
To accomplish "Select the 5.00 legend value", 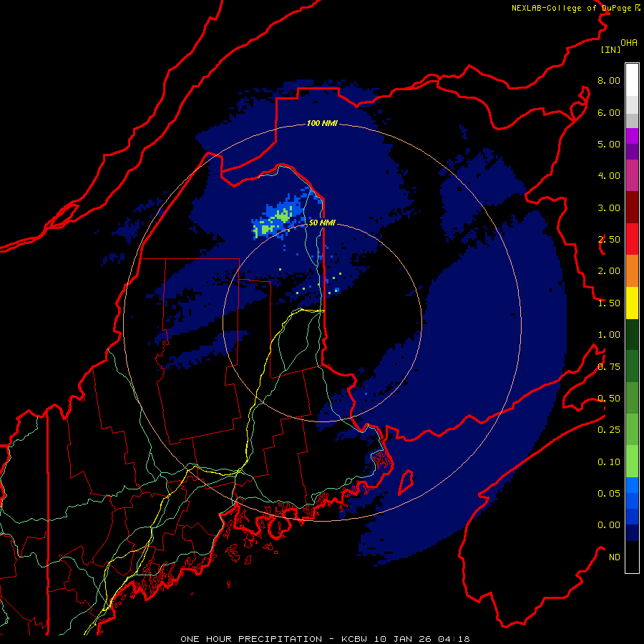I will (609, 144).
